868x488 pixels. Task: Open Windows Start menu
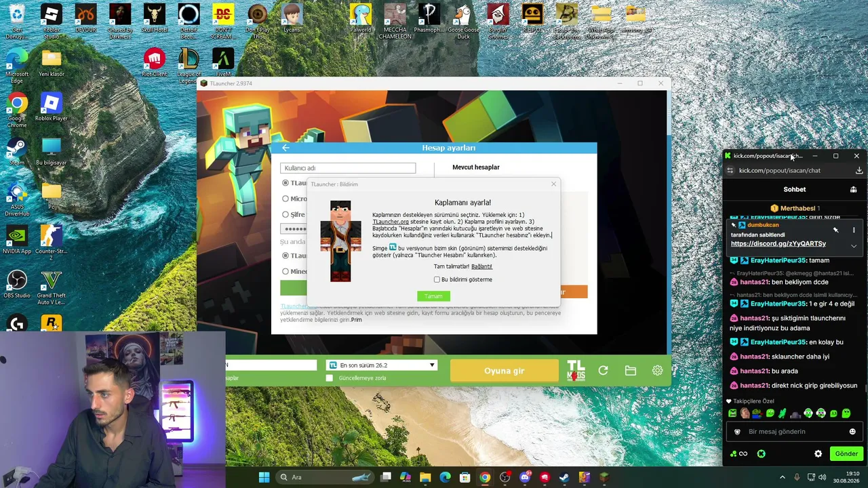[x=264, y=477]
